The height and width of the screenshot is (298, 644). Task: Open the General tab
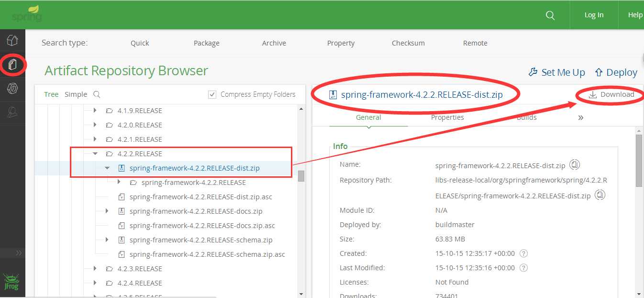tap(368, 117)
